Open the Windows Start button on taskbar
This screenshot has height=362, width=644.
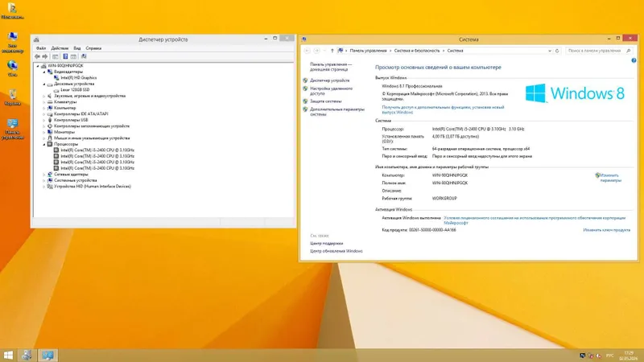point(8,356)
